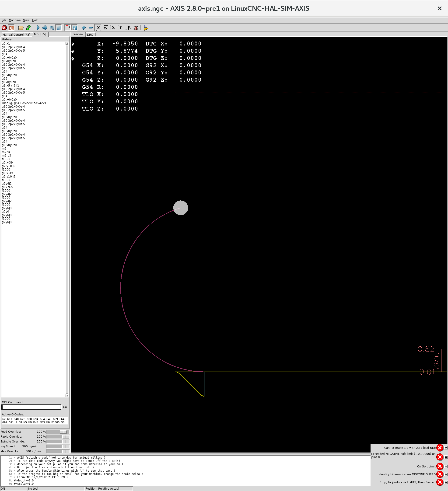
Task: Toggle machine power button
Action: [x=11, y=28]
